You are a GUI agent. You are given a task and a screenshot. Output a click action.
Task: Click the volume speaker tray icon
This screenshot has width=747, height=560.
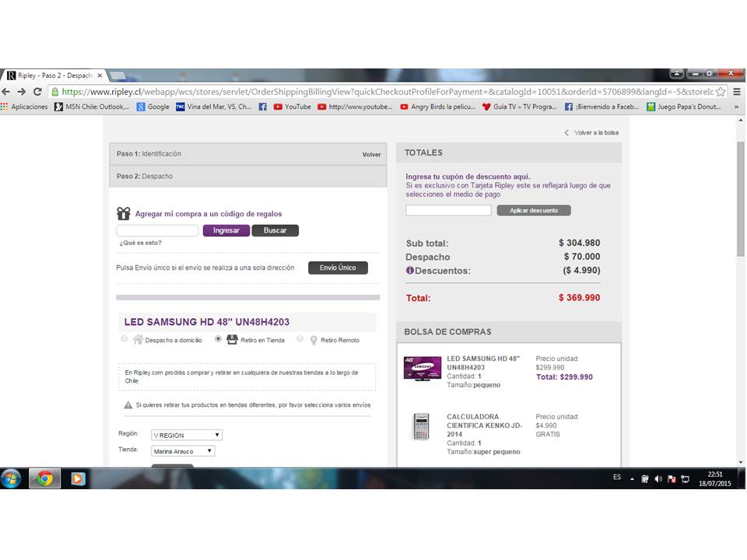point(658,479)
